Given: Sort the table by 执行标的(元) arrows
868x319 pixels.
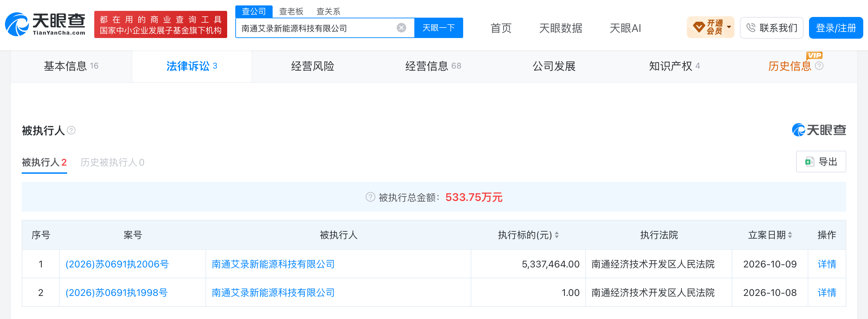Looking at the screenshot, I should 557,235.
